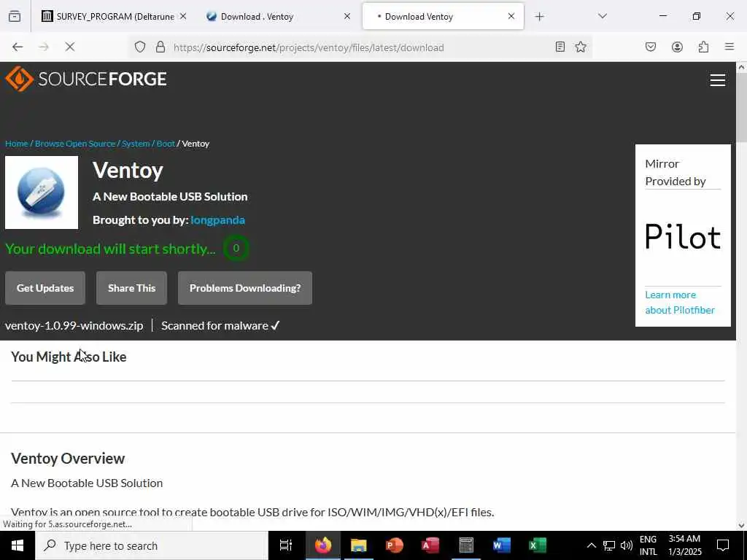This screenshot has height=560, width=747.
Task: Click the Home breadcrumb link
Action: click(x=17, y=144)
